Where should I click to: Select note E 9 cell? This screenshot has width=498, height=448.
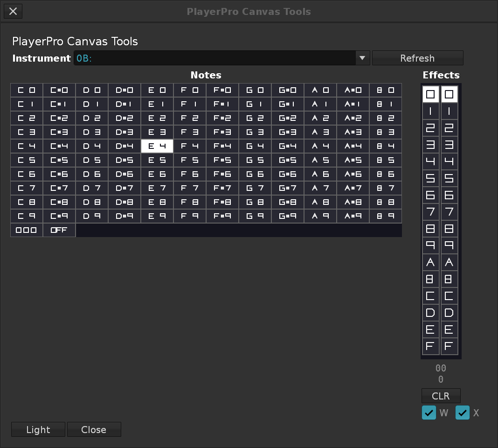[x=157, y=216]
